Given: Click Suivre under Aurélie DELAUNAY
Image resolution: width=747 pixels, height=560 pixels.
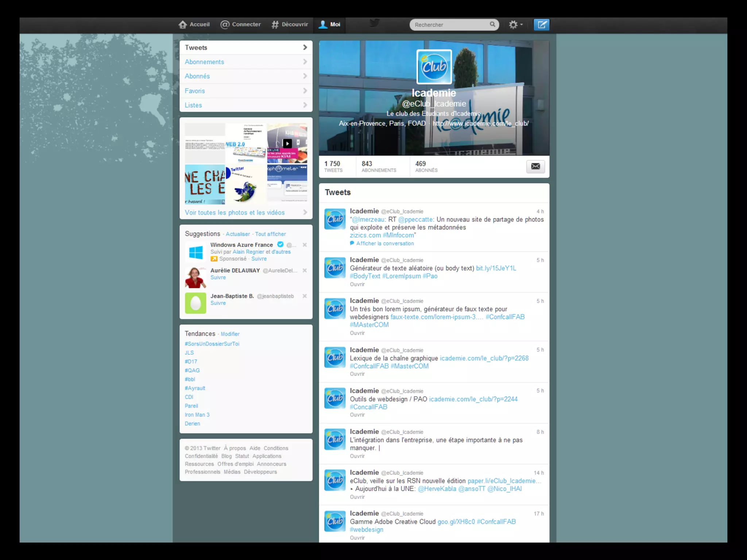Looking at the screenshot, I should point(218,277).
